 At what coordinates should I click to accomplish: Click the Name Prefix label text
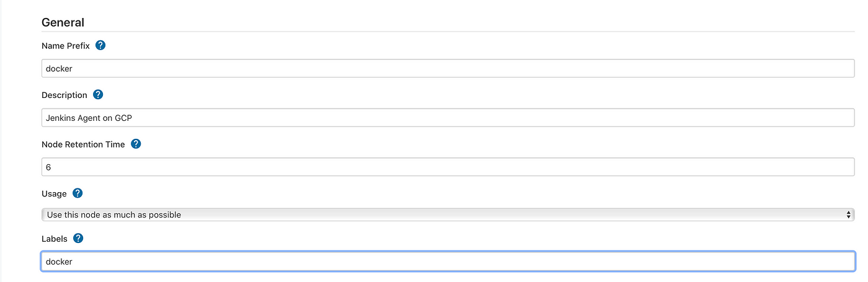point(66,46)
